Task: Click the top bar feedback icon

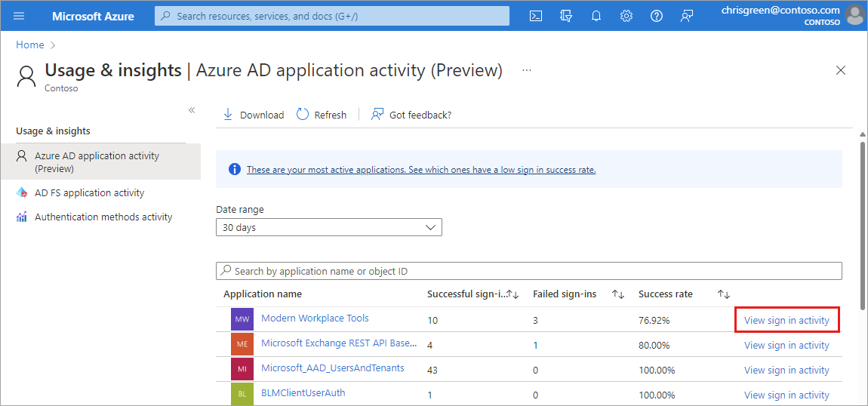Action: 687,16
